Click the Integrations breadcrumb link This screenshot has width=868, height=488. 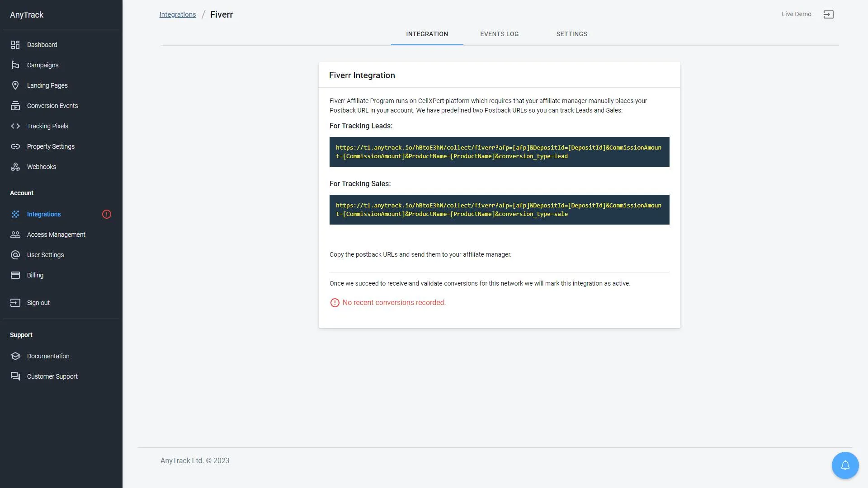click(x=178, y=14)
